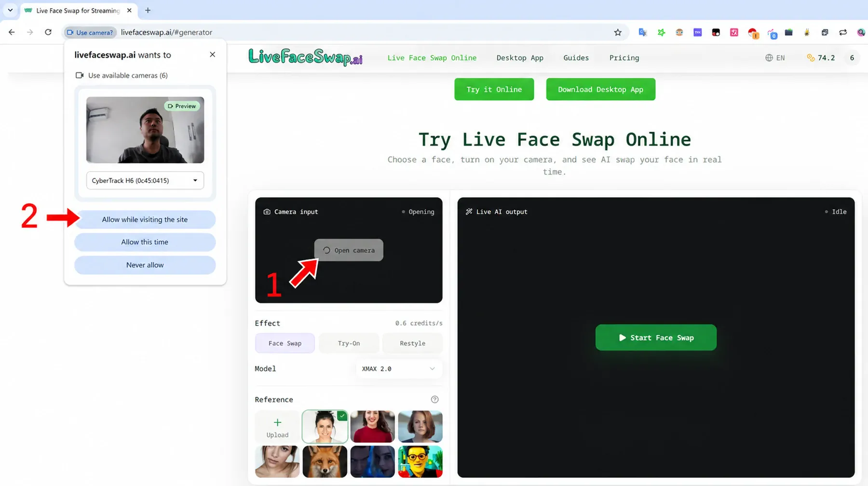
Task: Click the livefaceswap.ai address bar URL
Action: 166,32
